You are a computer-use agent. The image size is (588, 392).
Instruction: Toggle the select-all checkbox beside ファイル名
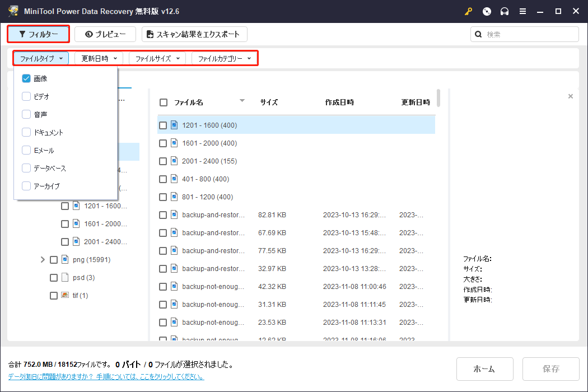pyautogui.click(x=164, y=102)
